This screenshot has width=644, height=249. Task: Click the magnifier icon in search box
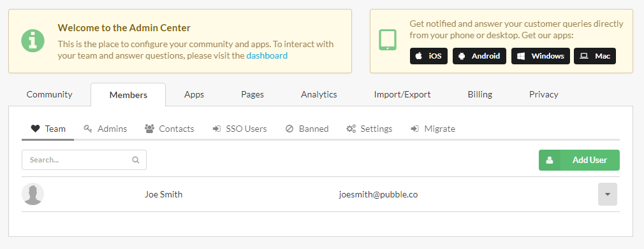pyautogui.click(x=136, y=160)
